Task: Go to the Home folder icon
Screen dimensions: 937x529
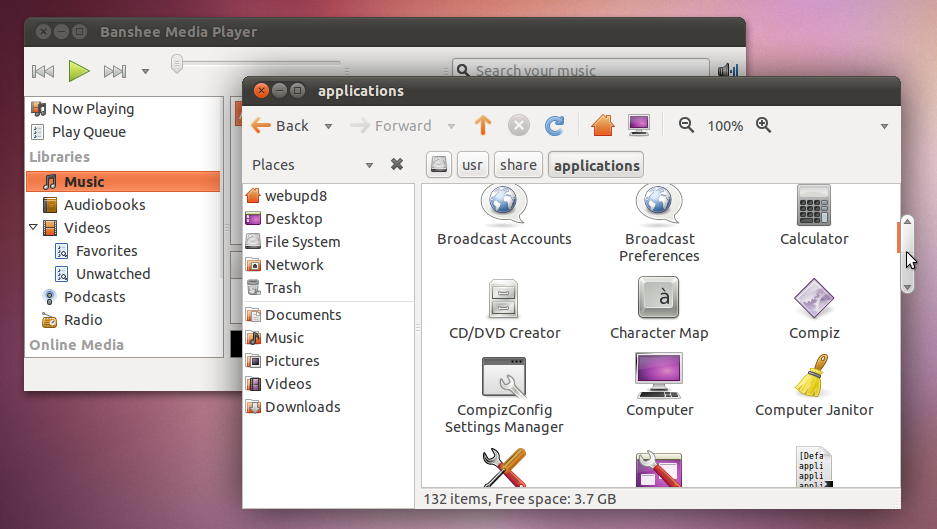Action: tap(602, 126)
